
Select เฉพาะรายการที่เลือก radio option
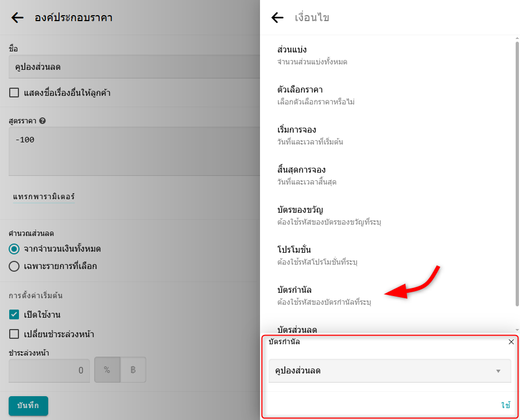pos(14,266)
